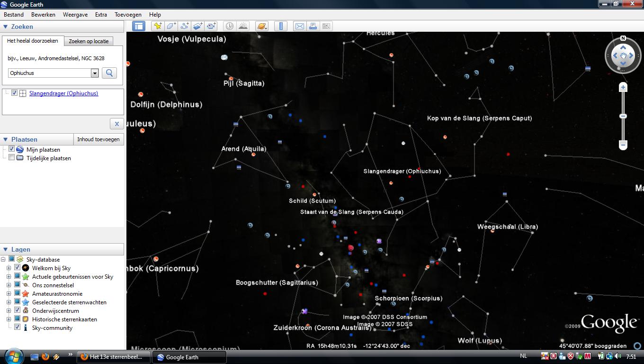Click the email envelope icon
The height and width of the screenshot is (364, 644).
click(300, 26)
